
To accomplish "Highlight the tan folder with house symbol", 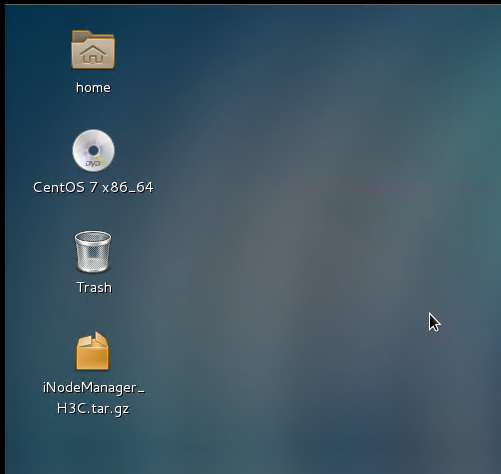I will (93, 50).
